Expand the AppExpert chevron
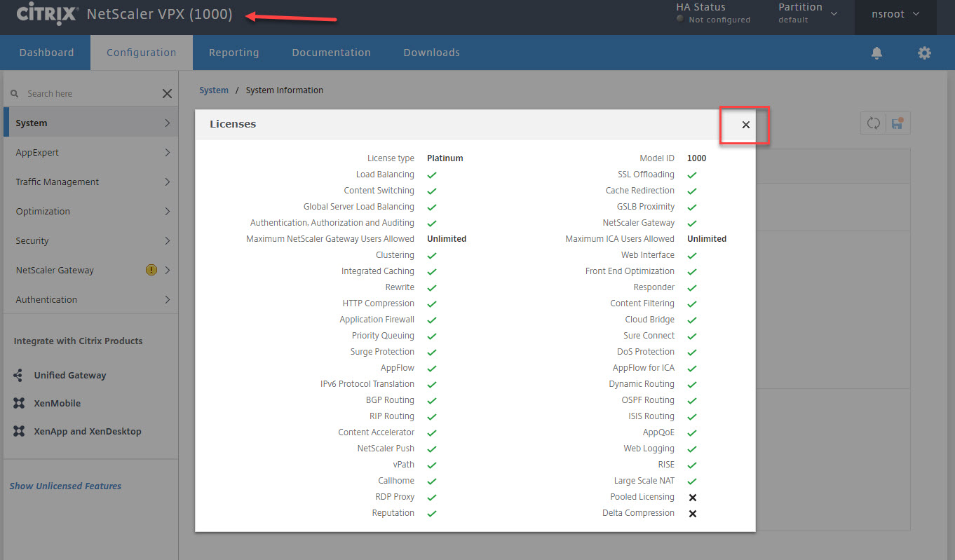This screenshot has height=560, width=955. [x=167, y=152]
